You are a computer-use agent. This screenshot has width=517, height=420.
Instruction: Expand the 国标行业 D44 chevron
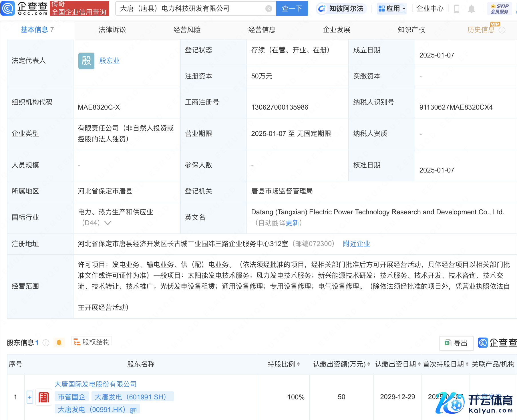[x=108, y=223]
